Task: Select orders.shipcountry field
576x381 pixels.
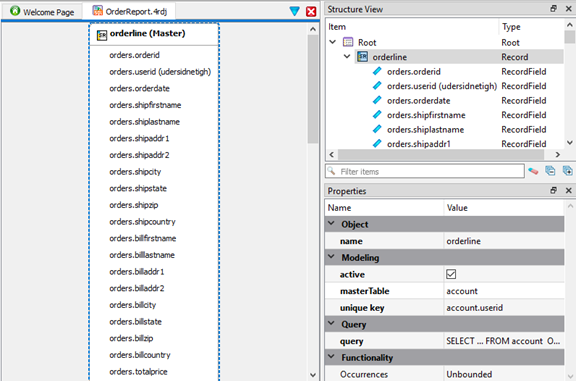Action: click(x=143, y=222)
